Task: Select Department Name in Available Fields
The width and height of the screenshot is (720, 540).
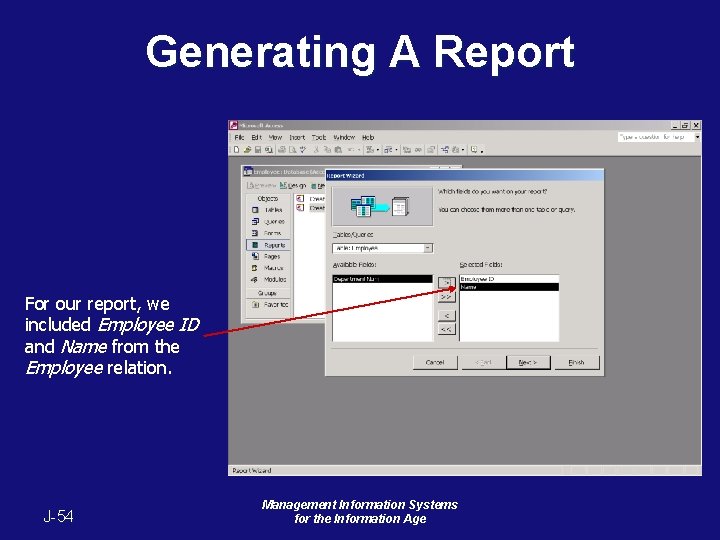Action: pos(382,279)
